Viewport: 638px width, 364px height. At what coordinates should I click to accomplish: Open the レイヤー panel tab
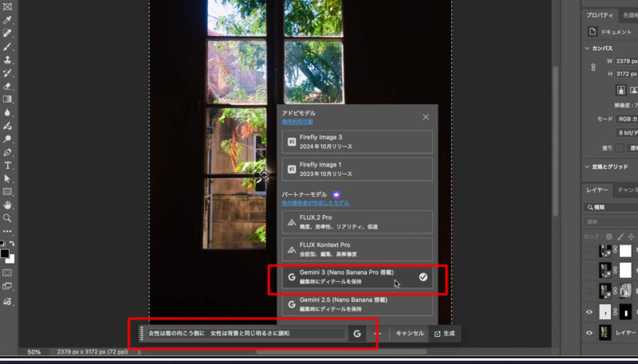[597, 190]
